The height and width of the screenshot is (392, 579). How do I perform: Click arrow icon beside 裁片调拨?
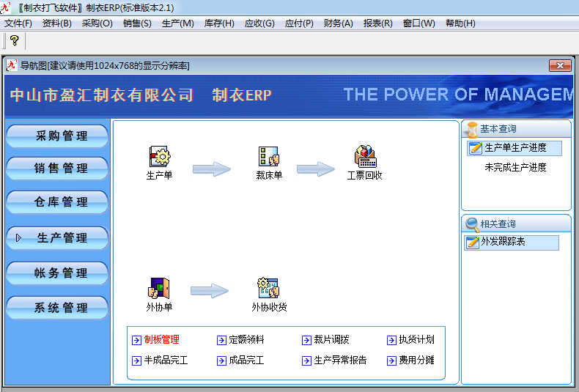point(306,340)
